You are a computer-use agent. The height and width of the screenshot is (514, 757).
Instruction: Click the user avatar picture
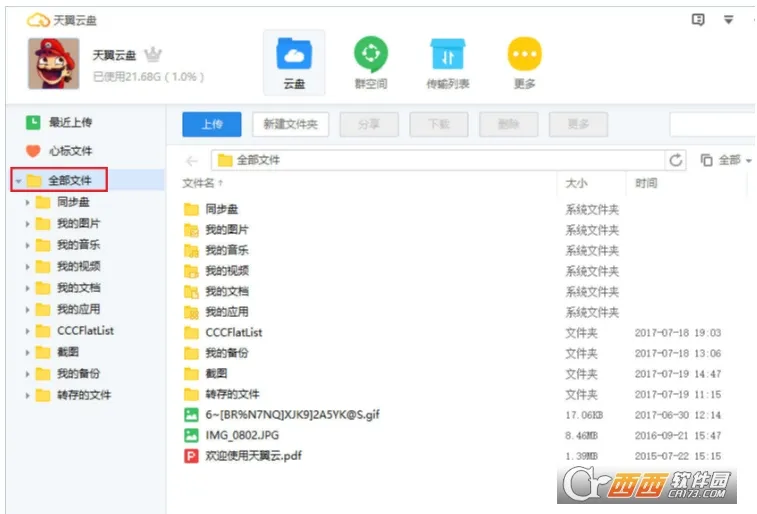[54, 64]
